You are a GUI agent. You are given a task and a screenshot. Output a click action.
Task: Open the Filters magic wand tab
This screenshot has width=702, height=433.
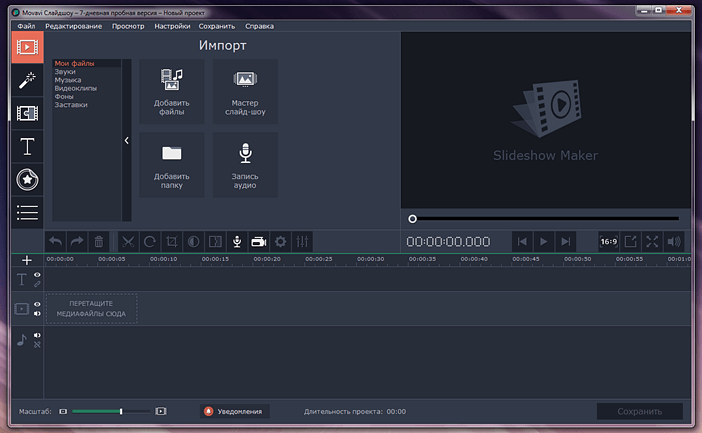click(x=27, y=81)
